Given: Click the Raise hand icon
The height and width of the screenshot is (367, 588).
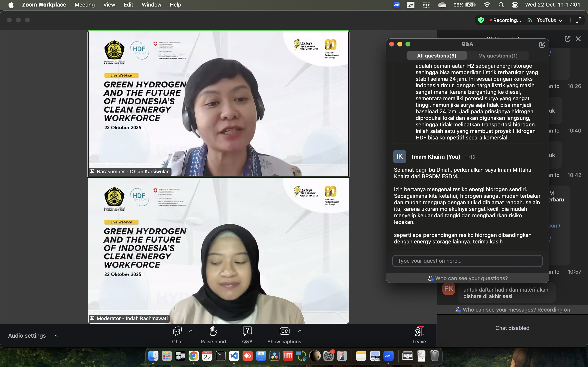Looking at the screenshot, I should click(x=213, y=331).
